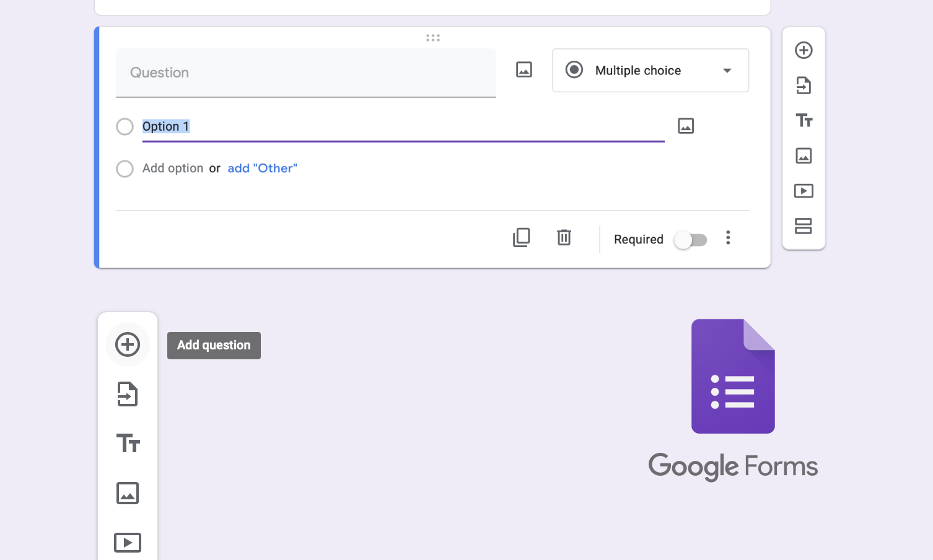Click the add "Other" link
The image size is (933, 560).
point(263,168)
